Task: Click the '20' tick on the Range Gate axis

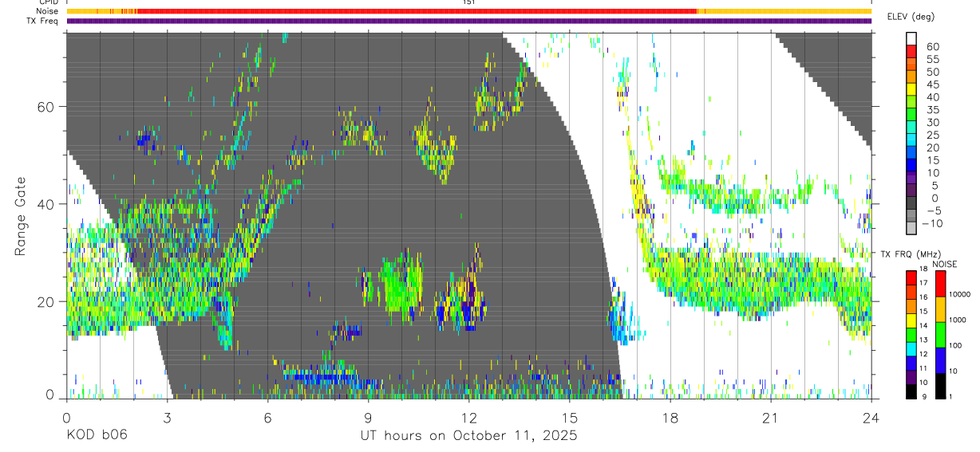Action: click(45, 301)
